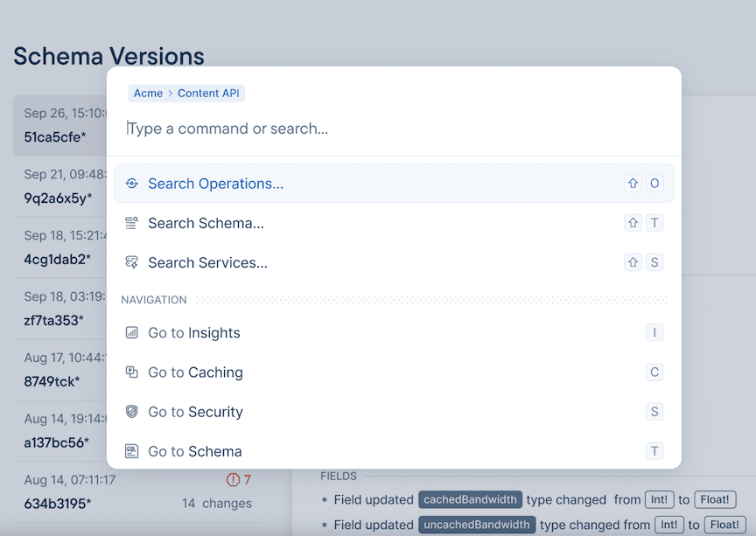Screen dimensions: 756x536
Task: Click the Insights bar chart icon
Action: point(131,332)
